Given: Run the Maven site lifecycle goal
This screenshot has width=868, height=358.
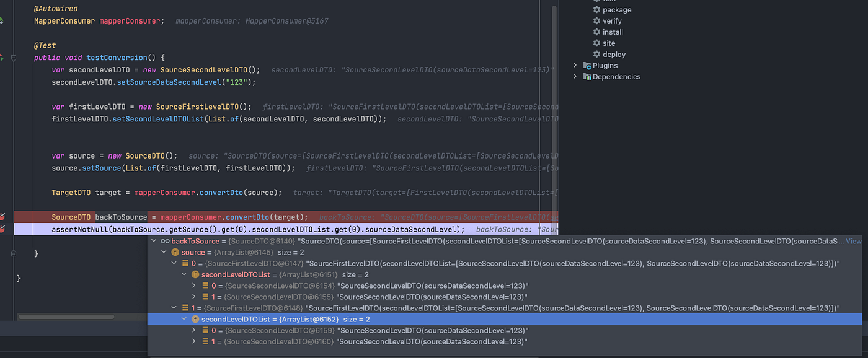Looking at the screenshot, I should (606, 43).
